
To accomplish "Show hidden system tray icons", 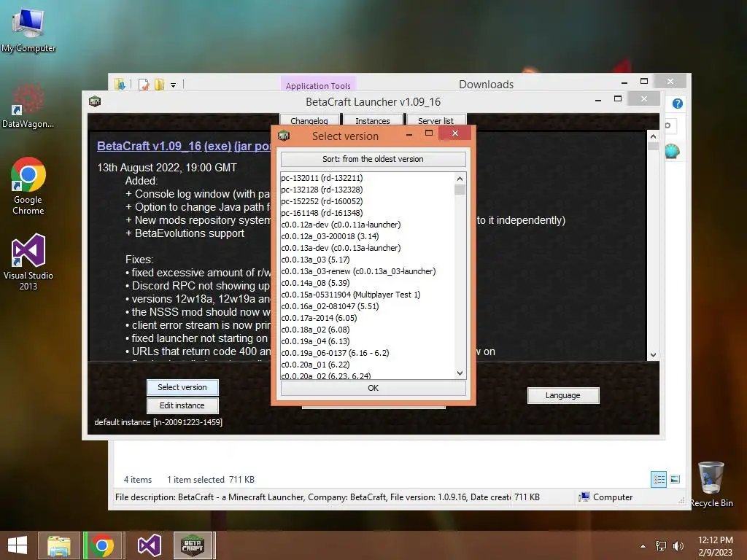I will click(x=643, y=546).
